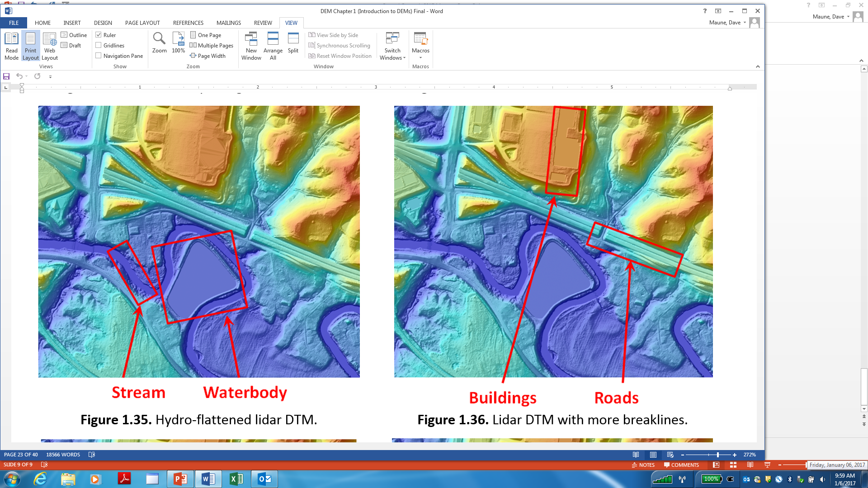
Task: Open the Macros dropdown arrow
Action: (x=420, y=57)
